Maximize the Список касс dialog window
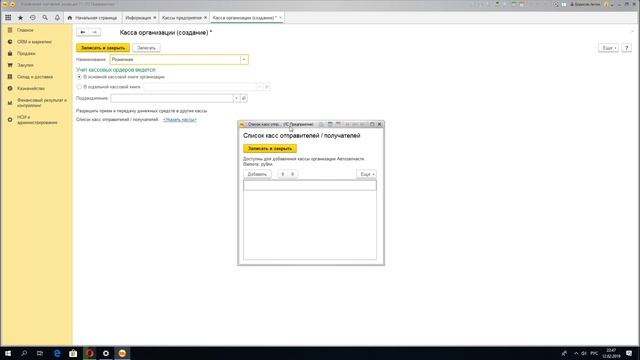The image size is (640, 360). 372,124
